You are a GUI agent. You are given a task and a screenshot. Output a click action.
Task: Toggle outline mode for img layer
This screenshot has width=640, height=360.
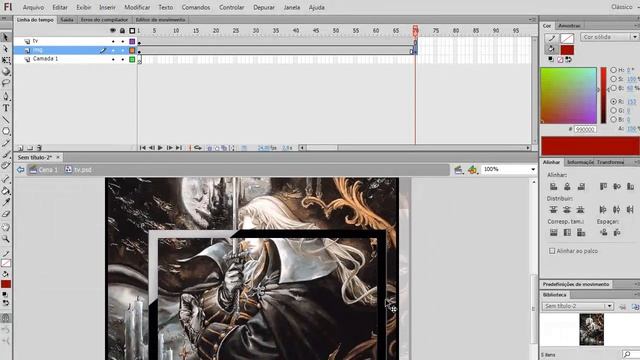(x=132, y=50)
